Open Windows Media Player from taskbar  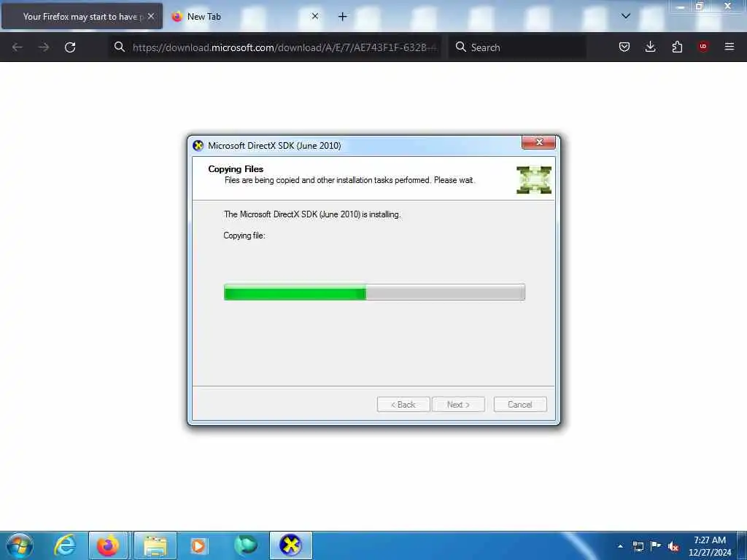[x=198, y=545]
